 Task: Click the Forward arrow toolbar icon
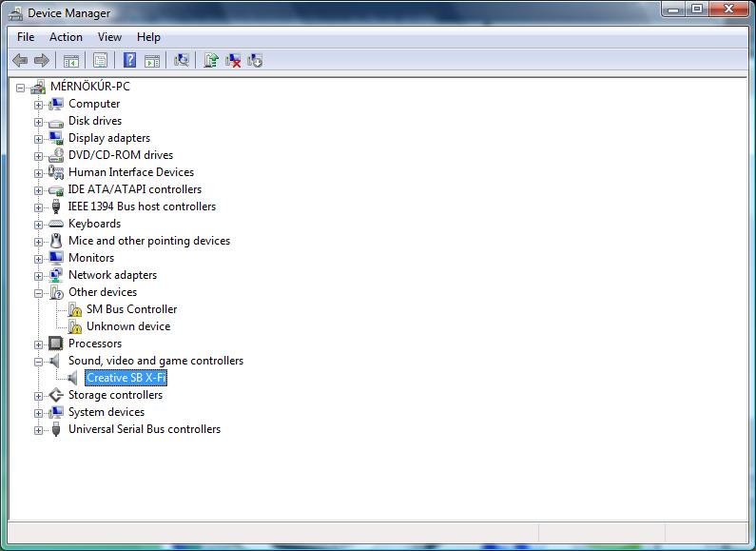click(x=42, y=60)
